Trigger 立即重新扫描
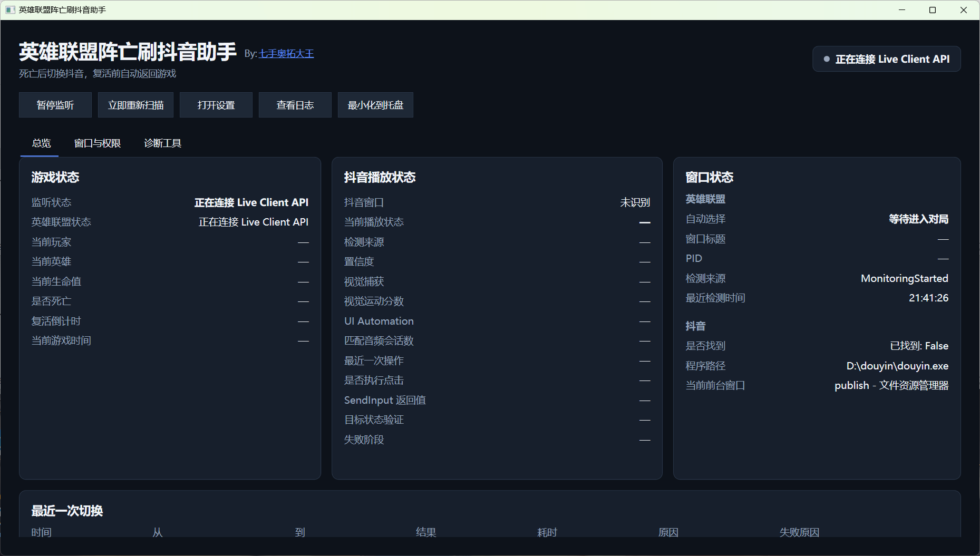The image size is (980, 556). click(136, 105)
